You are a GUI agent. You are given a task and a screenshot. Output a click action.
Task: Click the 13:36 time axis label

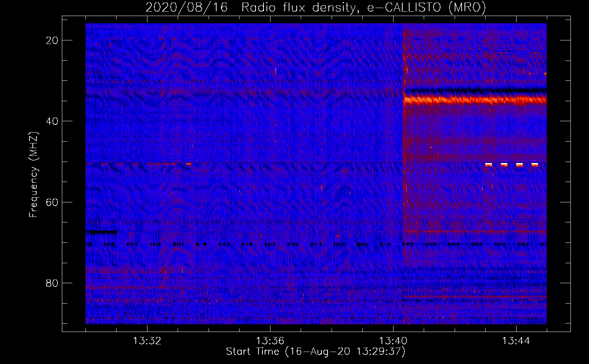[270, 341]
